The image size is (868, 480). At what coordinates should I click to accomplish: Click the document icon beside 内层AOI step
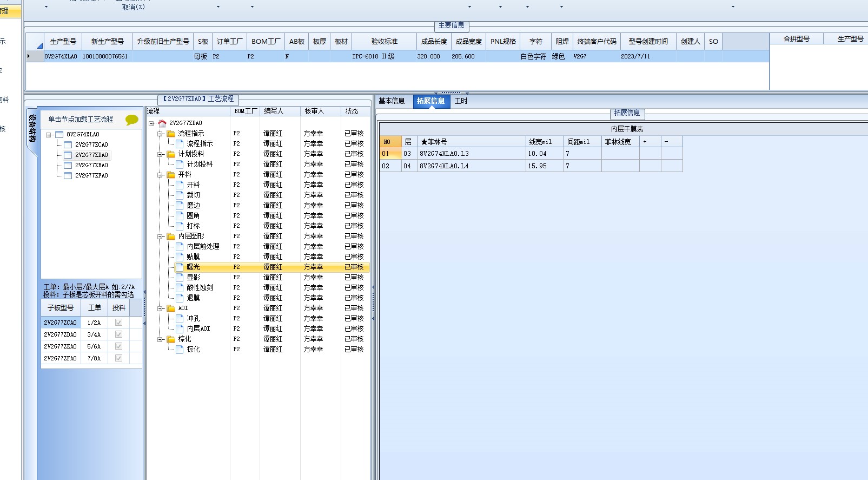[x=180, y=328]
